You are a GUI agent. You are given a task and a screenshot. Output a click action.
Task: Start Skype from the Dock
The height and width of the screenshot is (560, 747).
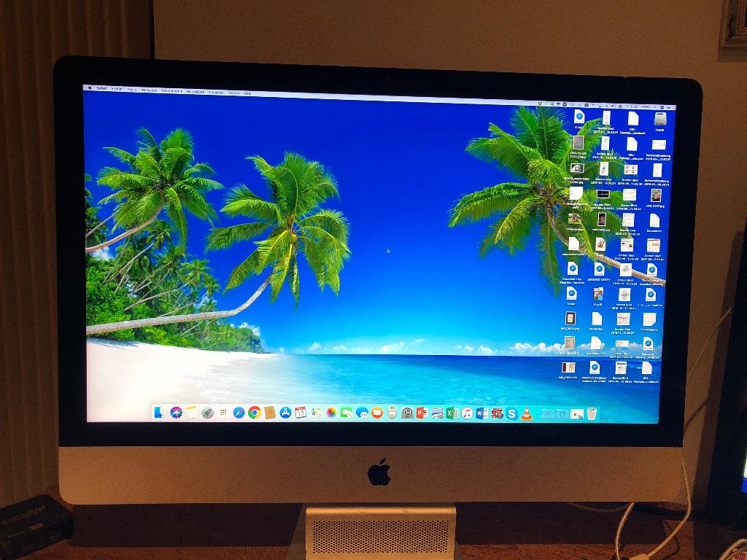[511, 414]
